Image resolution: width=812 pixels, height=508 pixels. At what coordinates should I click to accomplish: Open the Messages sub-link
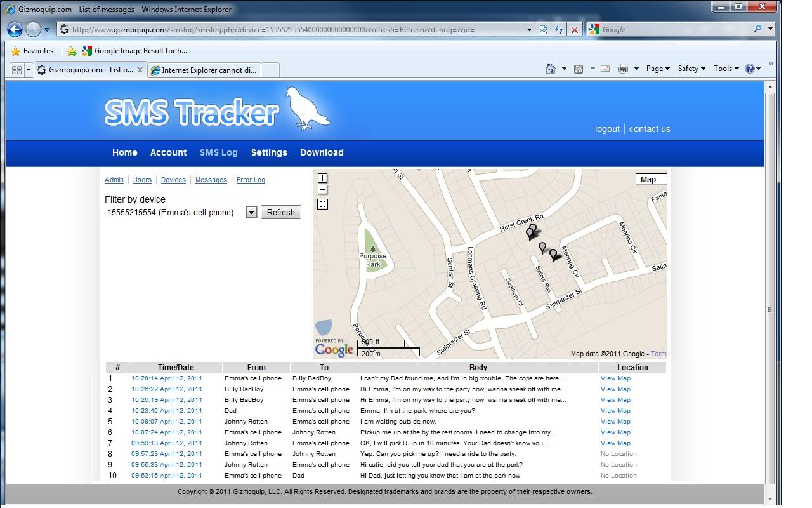click(211, 180)
